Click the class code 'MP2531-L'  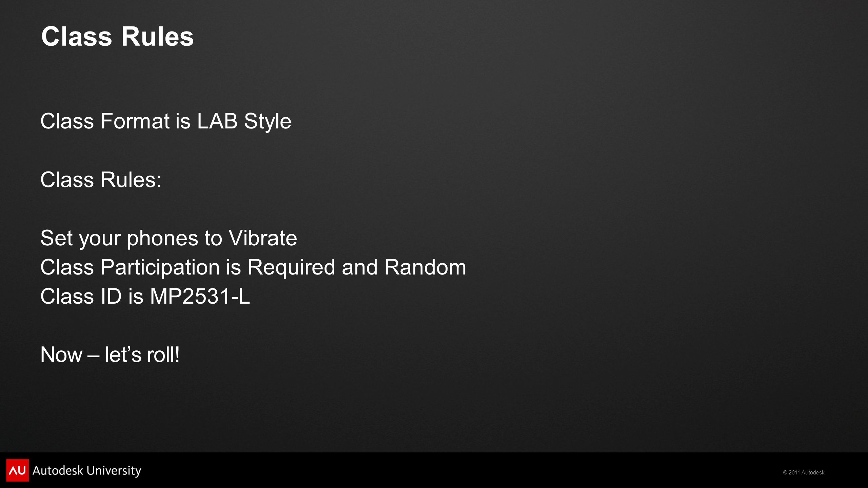tap(200, 297)
